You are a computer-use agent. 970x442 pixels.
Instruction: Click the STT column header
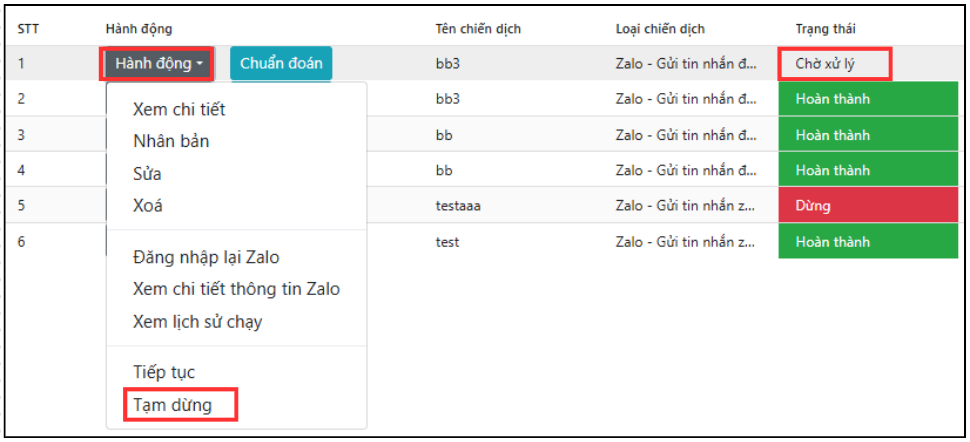(28, 29)
